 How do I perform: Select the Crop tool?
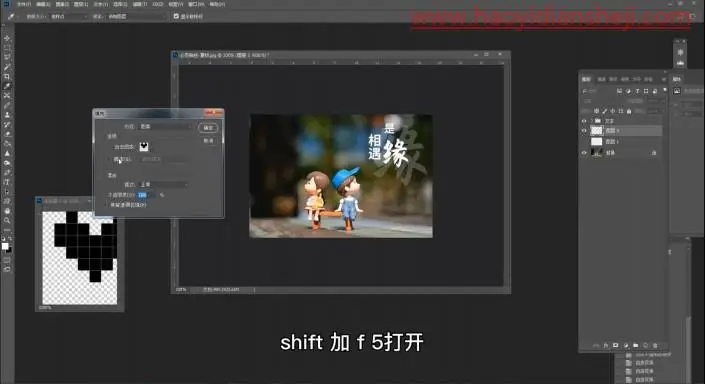(x=7, y=76)
